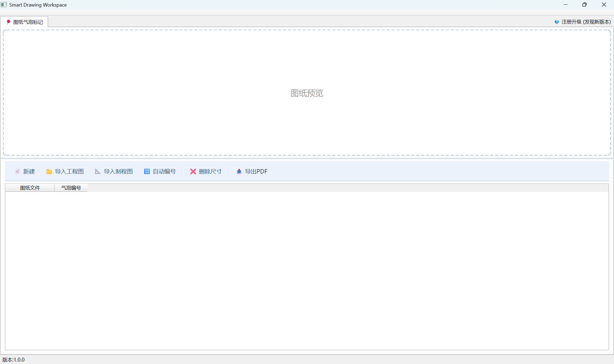Click the yellow folder icon for 导入工程图
This screenshot has height=364, width=614.
coord(49,171)
